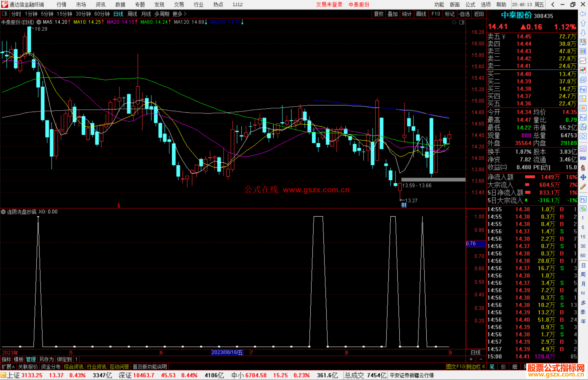Click the 另存为 button
The image size is (588, 380).
(46, 359)
